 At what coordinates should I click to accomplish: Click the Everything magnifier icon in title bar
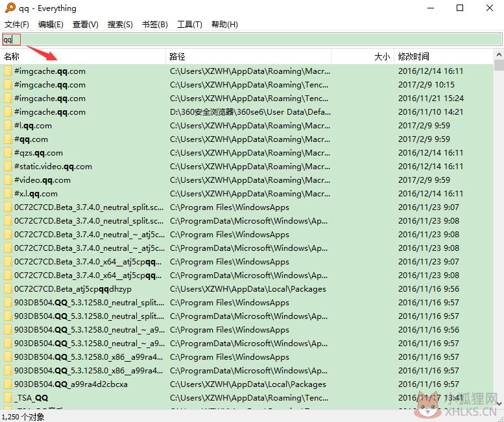pyautogui.click(x=10, y=8)
